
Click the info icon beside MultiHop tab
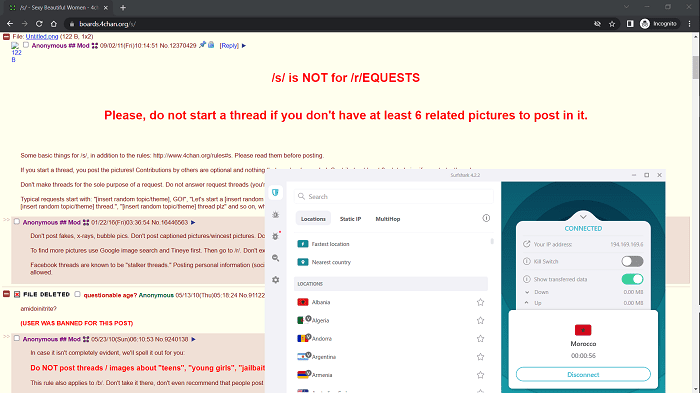click(x=486, y=218)
